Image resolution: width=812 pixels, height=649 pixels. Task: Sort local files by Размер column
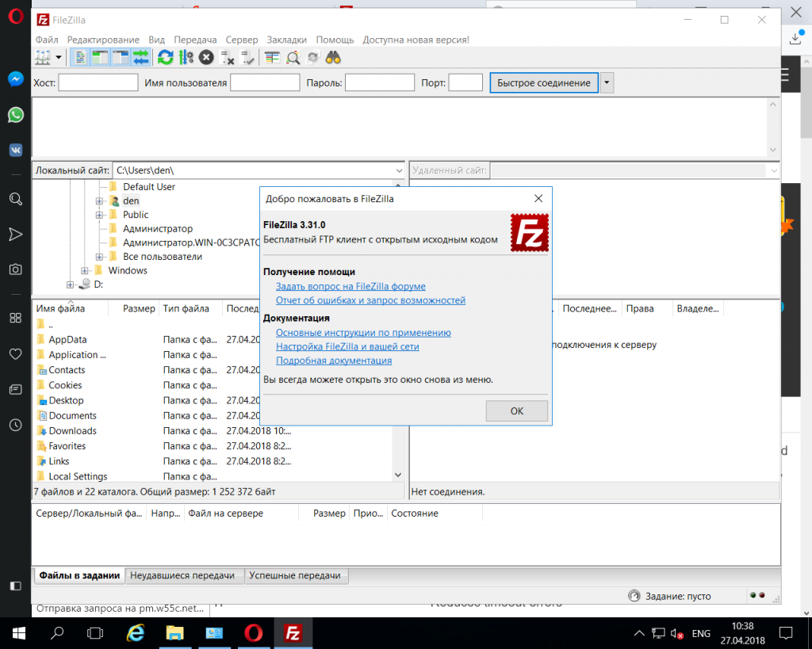tap(133, 308)
